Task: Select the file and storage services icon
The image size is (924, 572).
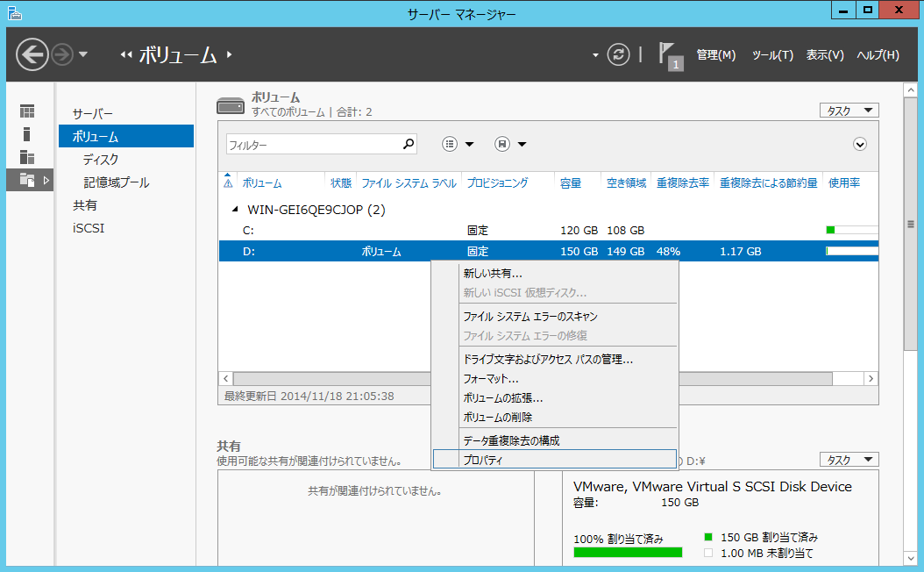Action: point(27,180)
